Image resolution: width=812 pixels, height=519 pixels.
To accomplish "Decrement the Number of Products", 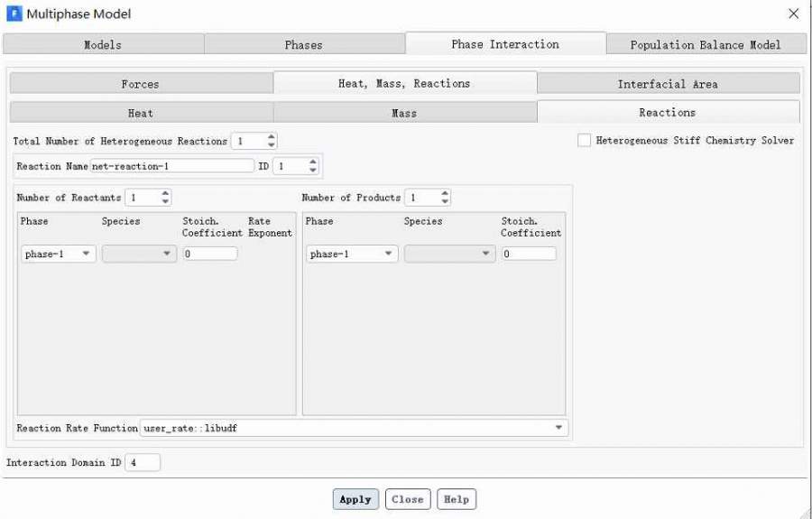I will pos(445,201).
